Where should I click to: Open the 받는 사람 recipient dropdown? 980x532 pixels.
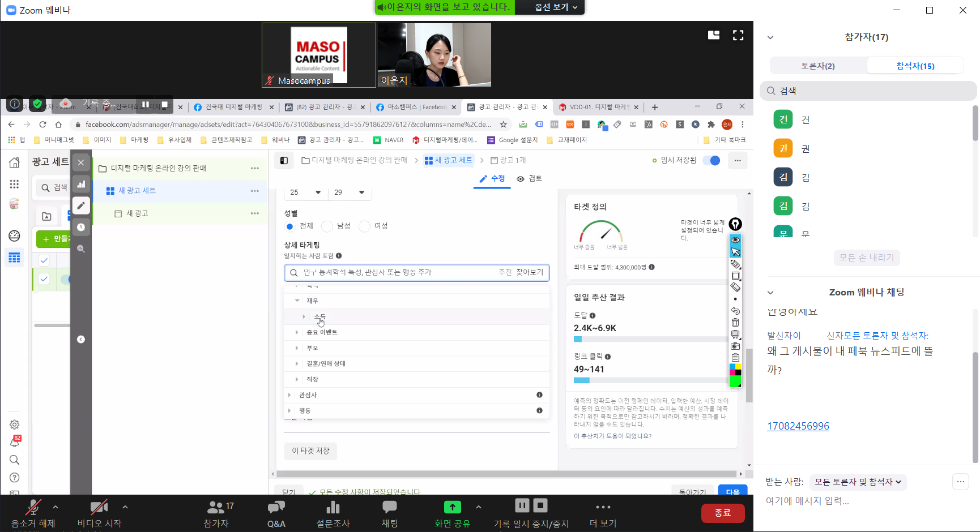(858, 482)
